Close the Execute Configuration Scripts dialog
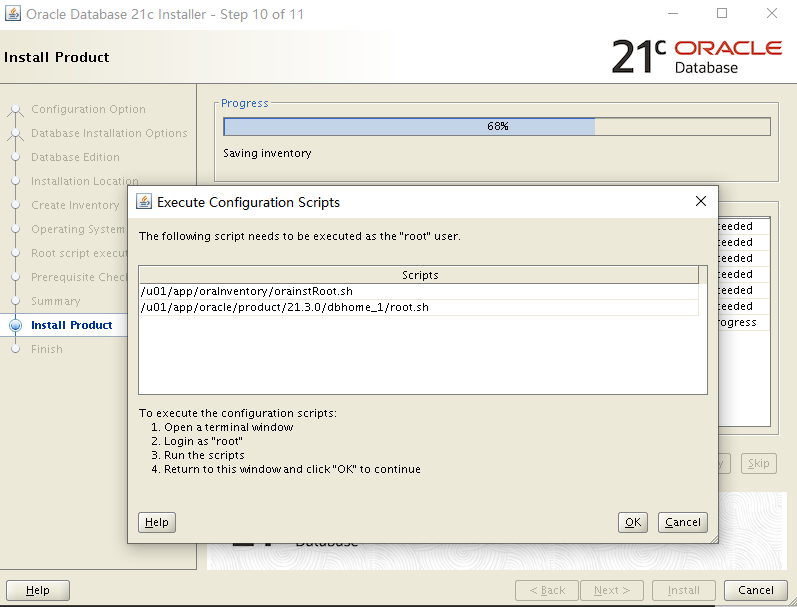This screenshot has width=797, height=607. (700, 201)
